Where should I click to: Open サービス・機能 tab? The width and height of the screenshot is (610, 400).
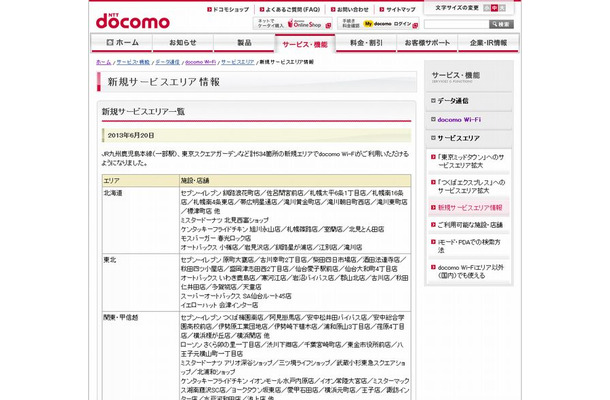pos(305,44)
